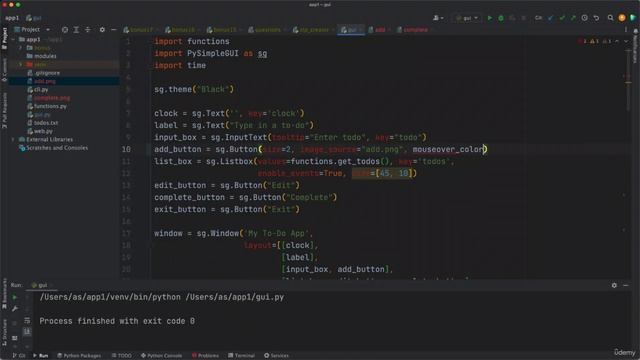Viewport: 640px width, 360px height.
Task: Run the gui configuration with the green play button
Action: [489, 18]
